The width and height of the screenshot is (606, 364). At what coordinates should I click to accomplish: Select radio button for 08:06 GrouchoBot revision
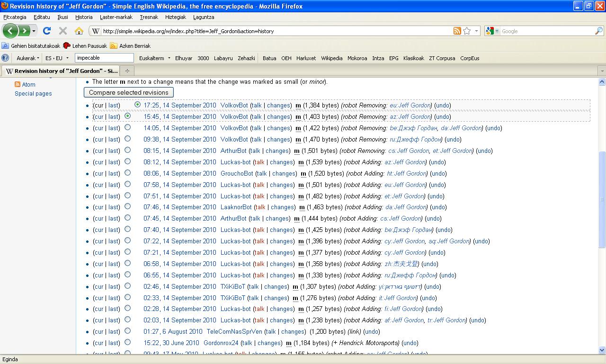pos(127,173)
